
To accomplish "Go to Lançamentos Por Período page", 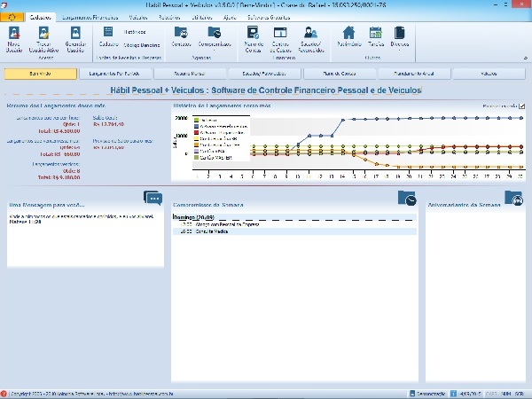I will pyautogui.click(x=114, y=74).
